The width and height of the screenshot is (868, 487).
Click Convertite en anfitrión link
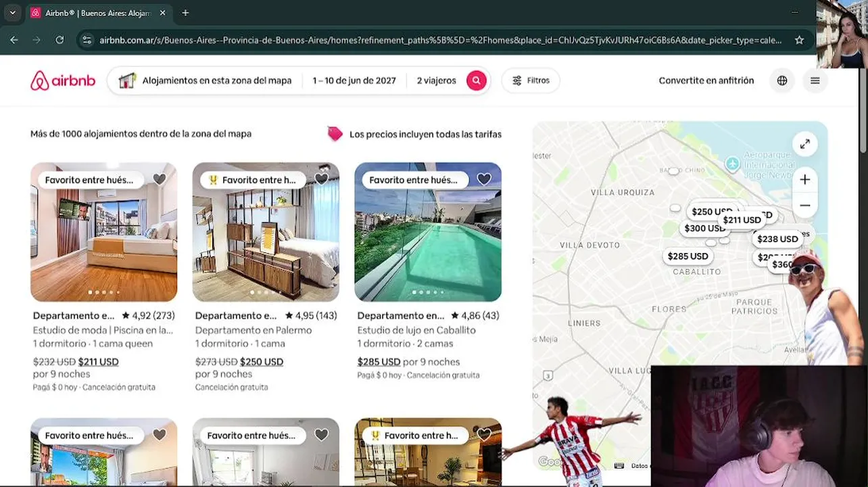pyautogui.click(x=706, y=80)
